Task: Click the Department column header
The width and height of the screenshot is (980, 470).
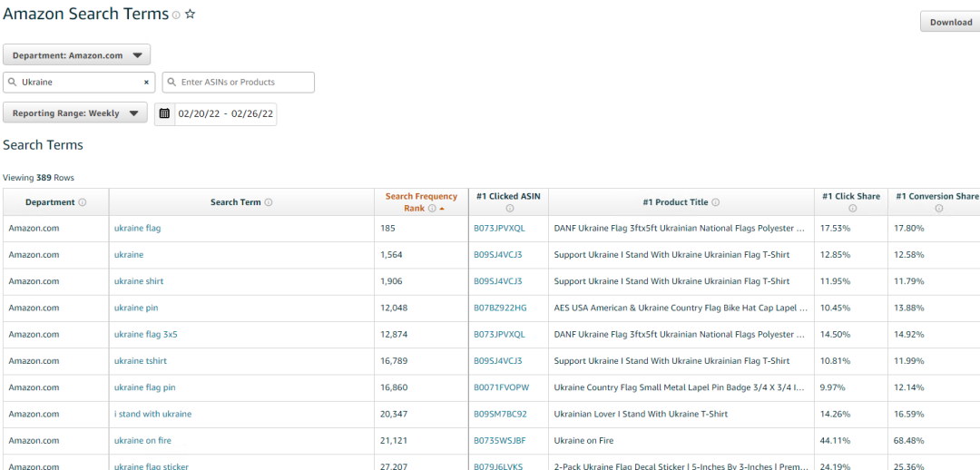Action: coord(56,202)
